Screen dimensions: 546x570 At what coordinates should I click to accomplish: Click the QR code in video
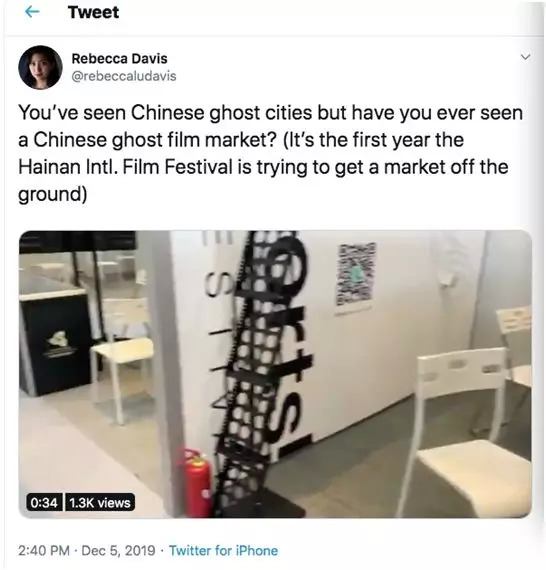[356, 275]
